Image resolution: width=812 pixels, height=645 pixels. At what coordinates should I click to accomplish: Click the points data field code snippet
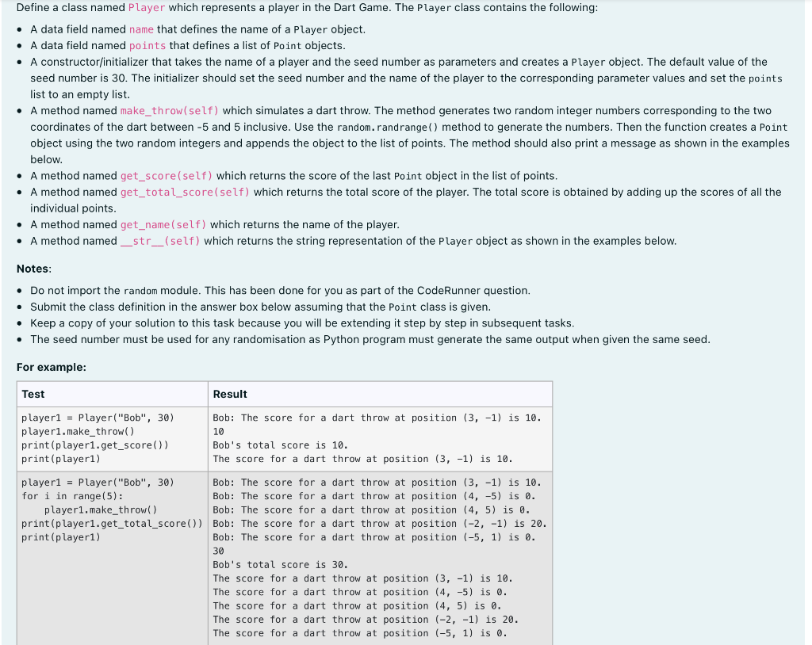point(149,45)
